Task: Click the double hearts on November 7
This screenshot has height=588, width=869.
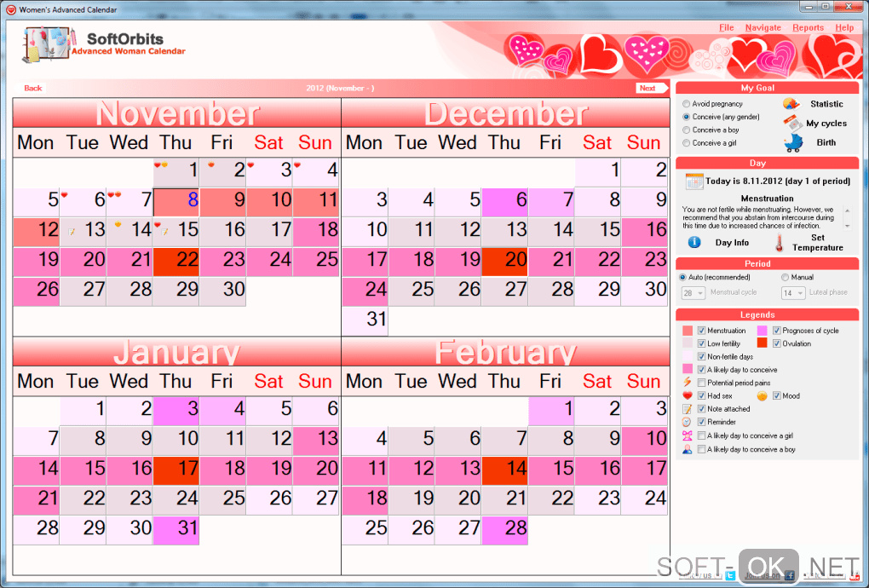Action: (114, 194)
